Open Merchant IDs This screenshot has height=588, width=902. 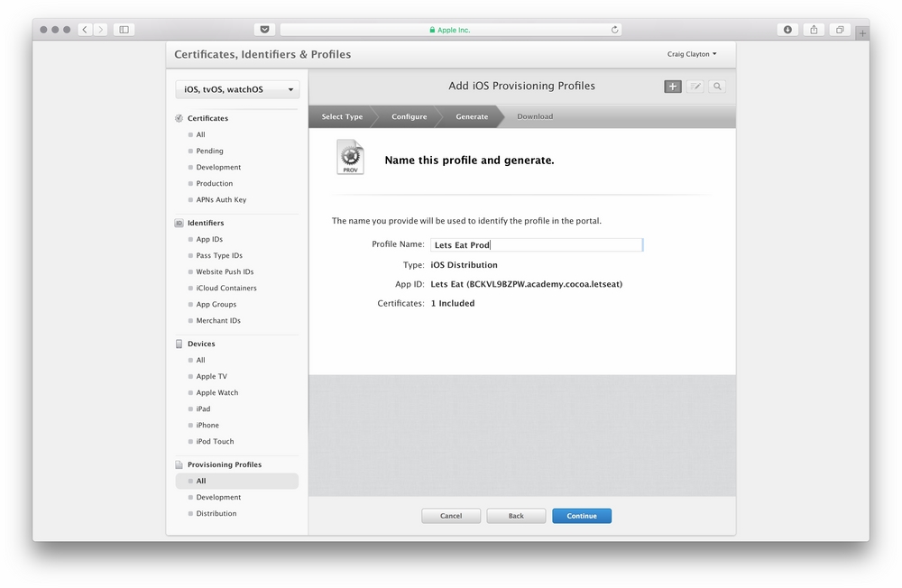218,320
